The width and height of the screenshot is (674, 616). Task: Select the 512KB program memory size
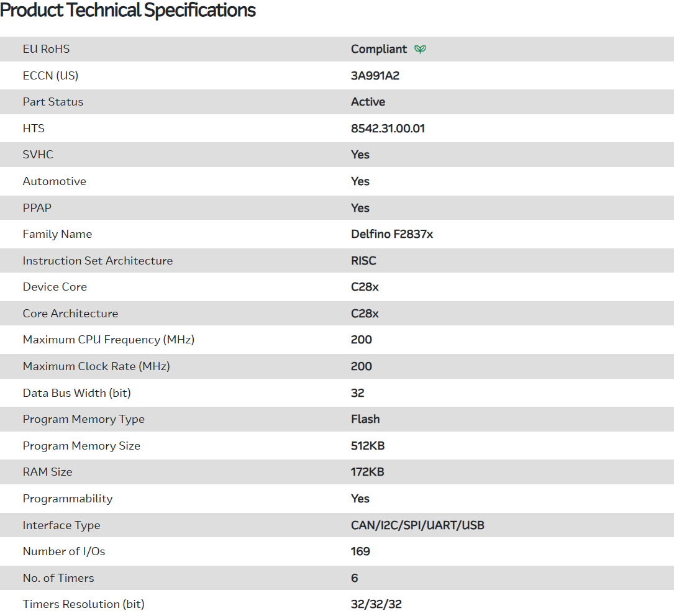(x=368, y=446)
